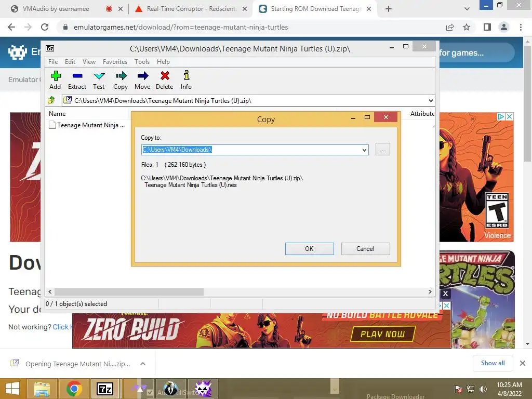Click the share page icon in Chrome

450,27
